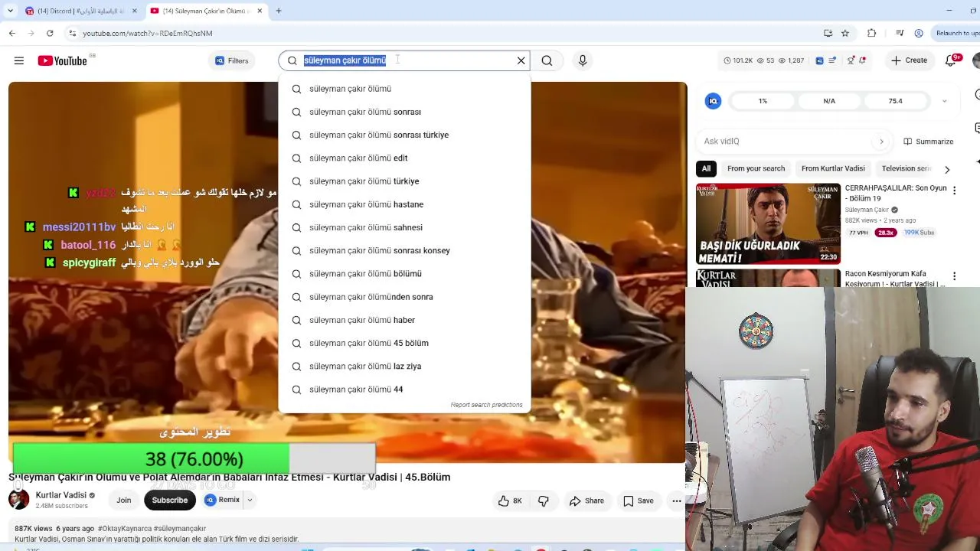The height and width of the screenshot is (551, 980).
Task: Expand the Remix dropdown arrow
Action: coord(250,500)
